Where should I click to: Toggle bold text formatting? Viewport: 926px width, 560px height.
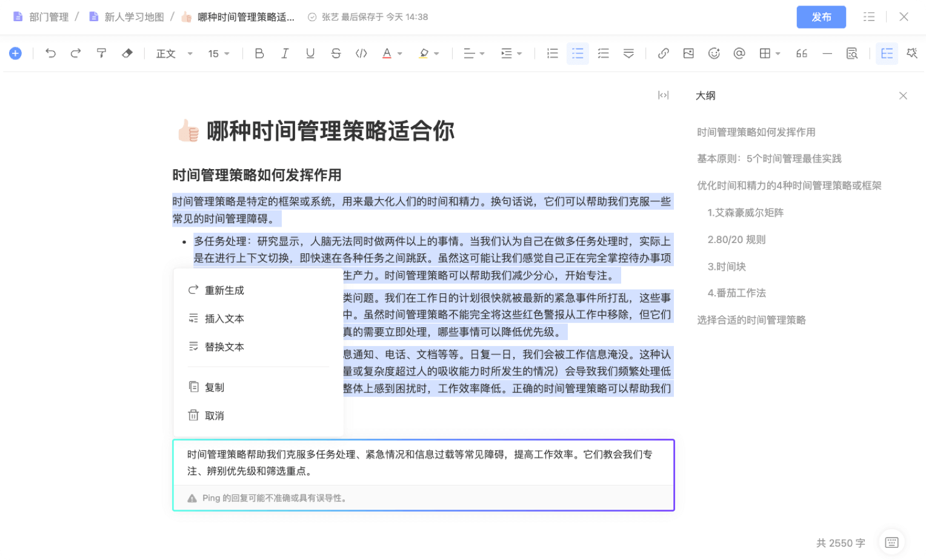point(259,53)
